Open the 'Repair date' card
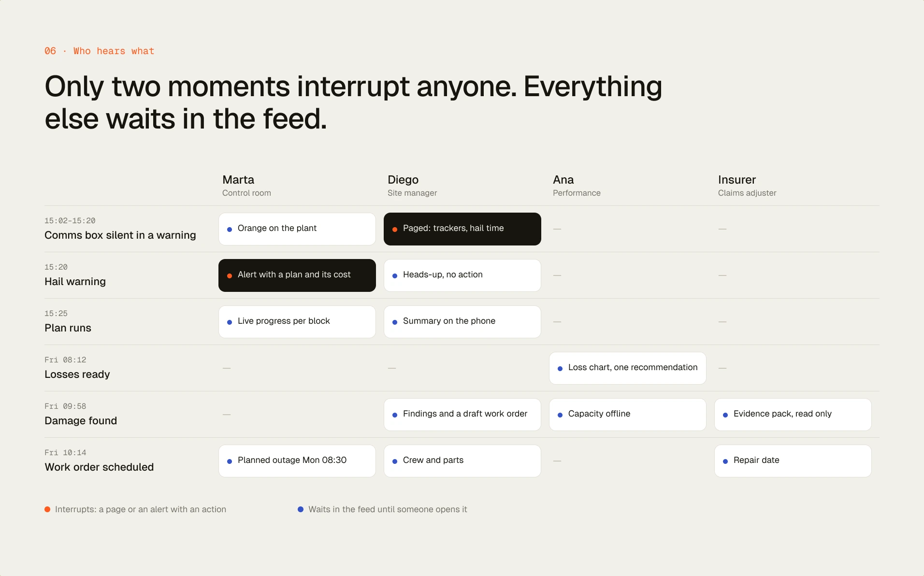The width and height of the screenshot is (924, 576). coord(793,461)
